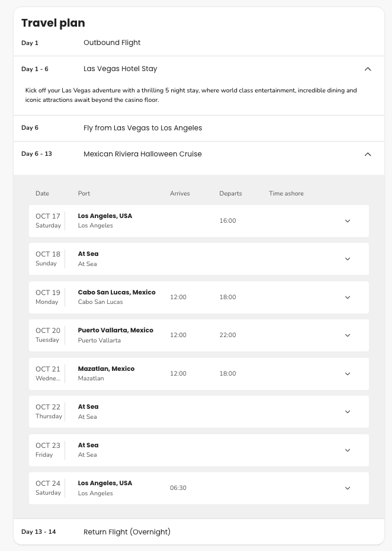Expand the Puerto Vallarta port row
The height and width of the screenshot is (551, 392).
tap(348, 335)
